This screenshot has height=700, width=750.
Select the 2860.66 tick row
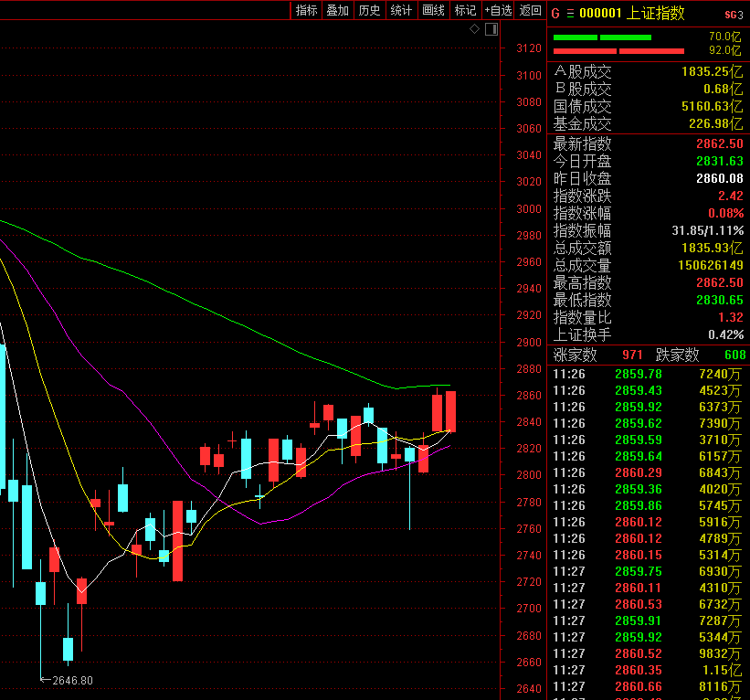tap(648, 686)
